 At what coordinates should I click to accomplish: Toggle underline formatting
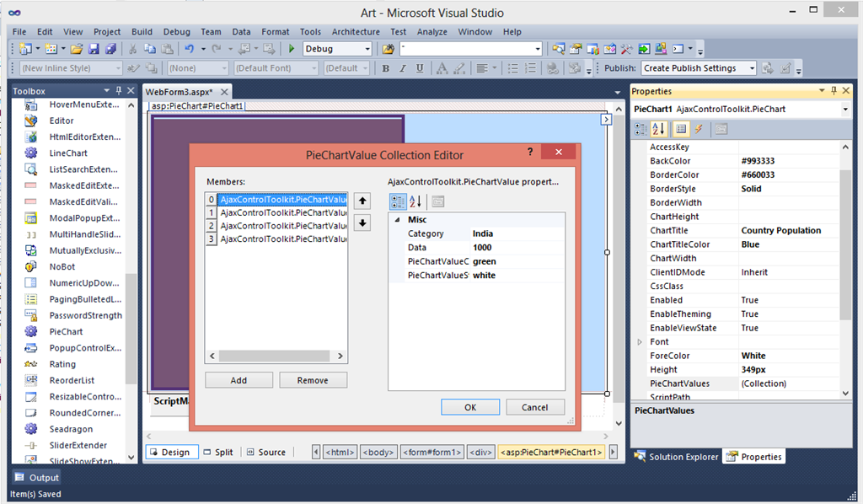tap(420, 68)
